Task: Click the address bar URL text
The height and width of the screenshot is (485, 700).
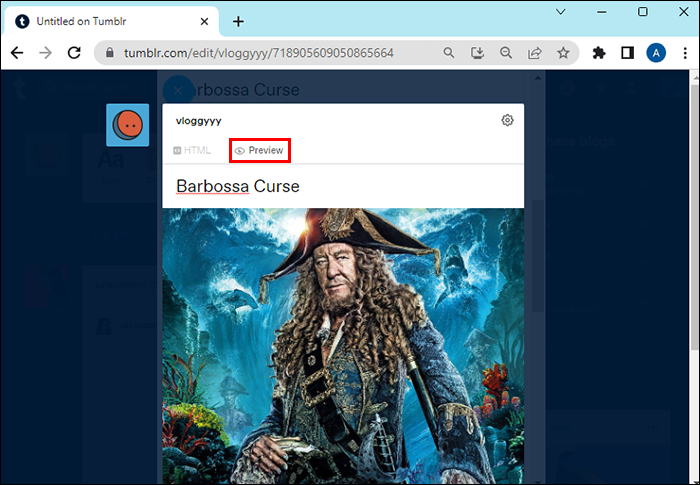Action: pyautogui.click(x=259, y=53)
